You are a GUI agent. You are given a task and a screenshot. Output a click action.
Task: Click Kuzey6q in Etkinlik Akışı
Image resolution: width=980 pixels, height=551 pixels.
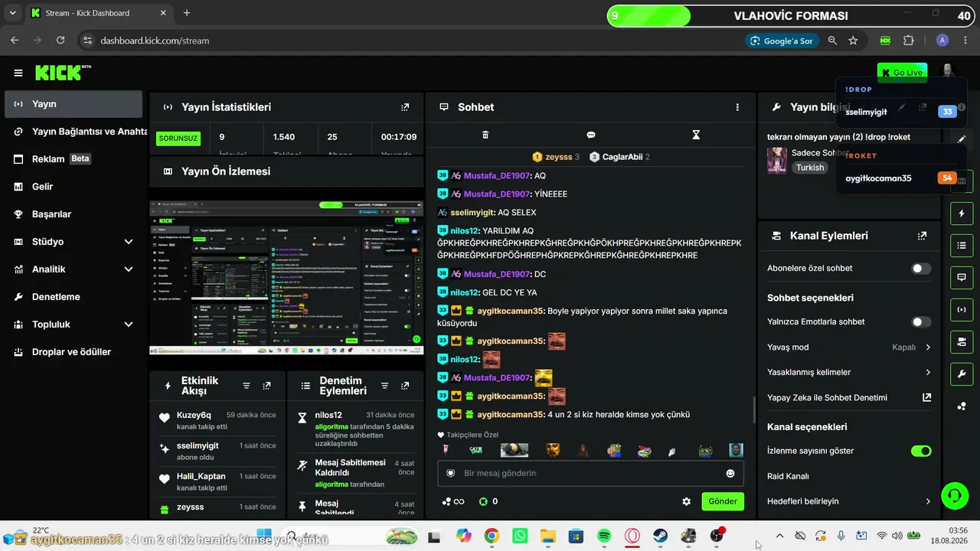[194, 416]
